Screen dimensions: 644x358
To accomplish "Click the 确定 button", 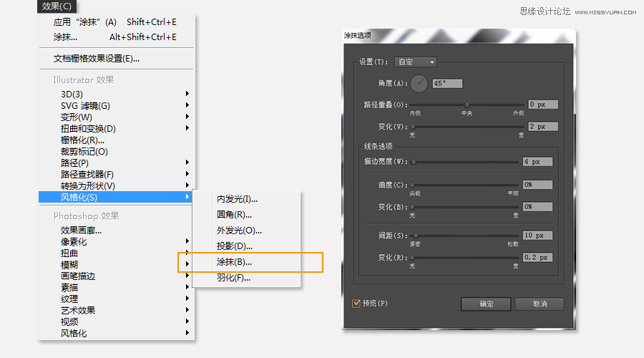I will (x=486, y=304).
